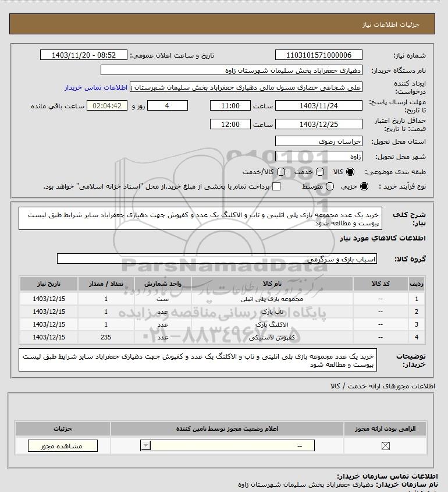This screenshot has height=492, width=448.
Task: Click the جزئیات اطلاعات نیاز page title
Action: [x=390, y=24]
